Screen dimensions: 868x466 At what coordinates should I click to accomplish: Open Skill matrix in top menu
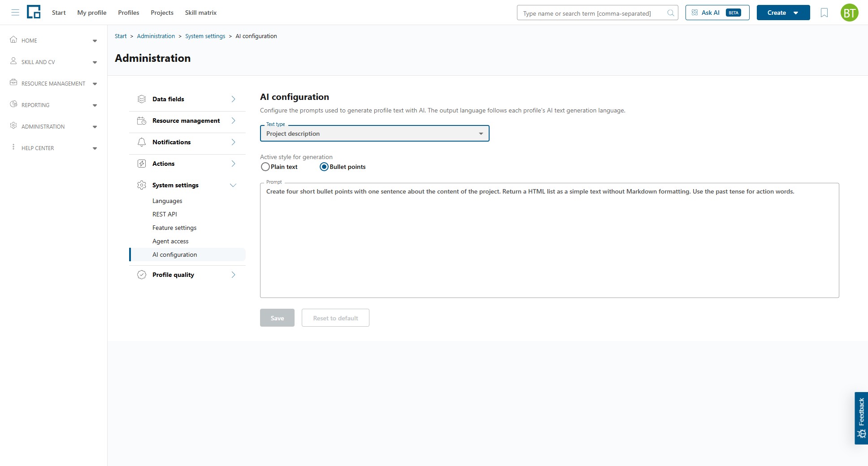[x=201, y=13]
